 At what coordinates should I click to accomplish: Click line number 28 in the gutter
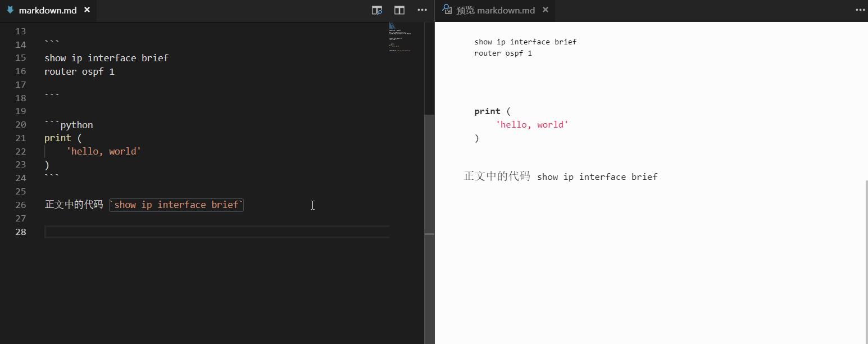click(x=20, y=232)
